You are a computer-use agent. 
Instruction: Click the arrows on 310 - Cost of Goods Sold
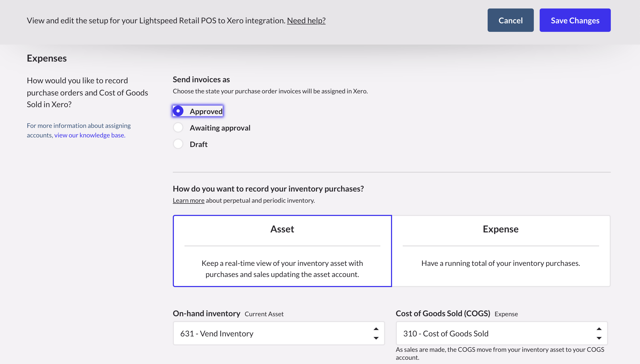tap(599, 333)
